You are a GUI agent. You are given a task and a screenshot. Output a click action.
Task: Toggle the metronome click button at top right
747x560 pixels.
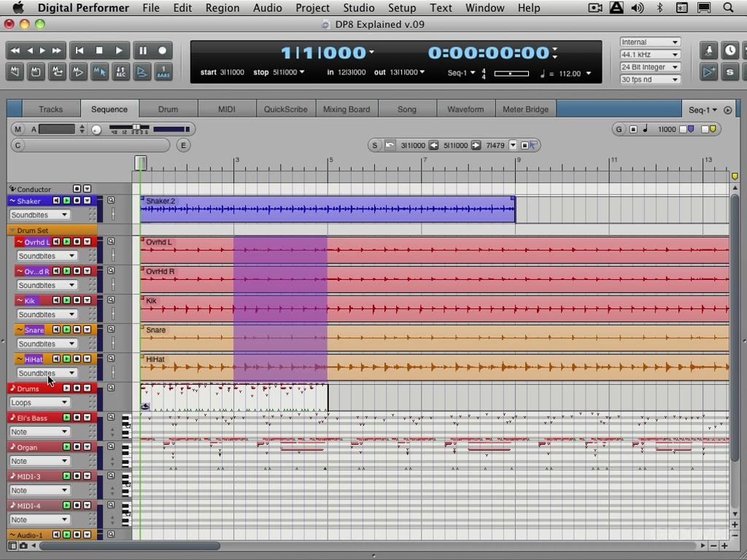[x=709, y=50]
